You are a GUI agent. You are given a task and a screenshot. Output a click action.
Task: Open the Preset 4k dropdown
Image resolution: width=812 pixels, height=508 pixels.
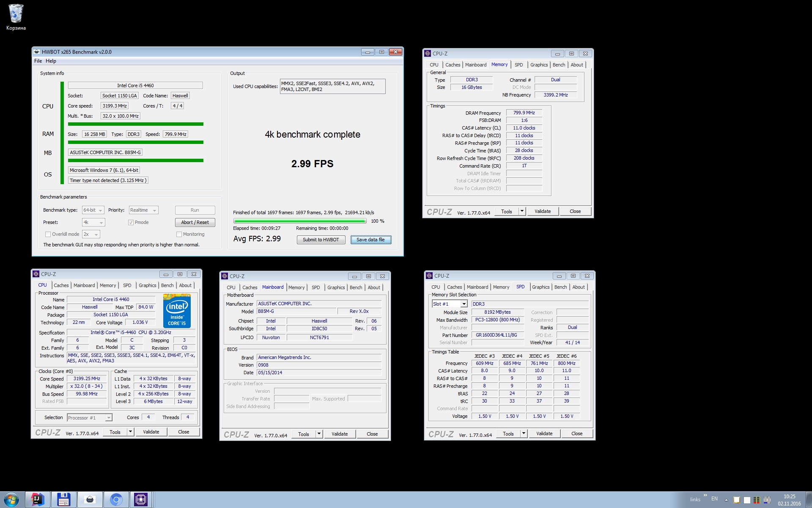tap(93, 222)
